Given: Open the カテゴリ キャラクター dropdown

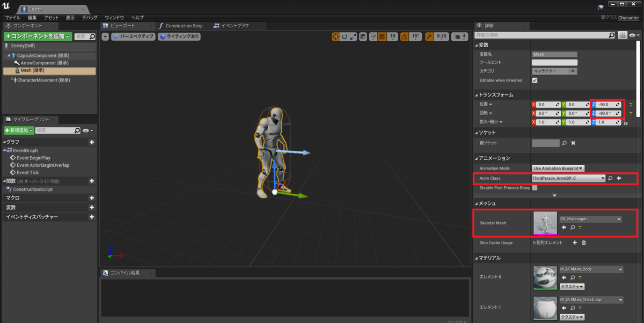Looking at the screenshot, I should click(554, 71).
